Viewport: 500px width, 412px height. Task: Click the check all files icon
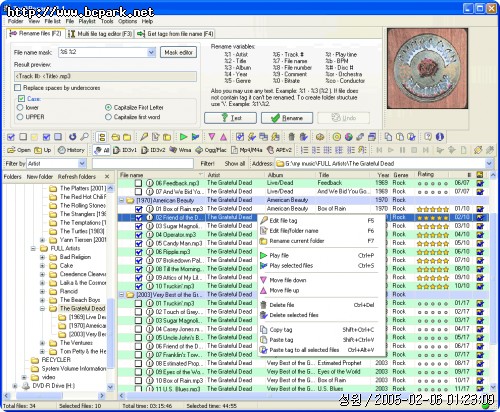click(x=11, y=137)
